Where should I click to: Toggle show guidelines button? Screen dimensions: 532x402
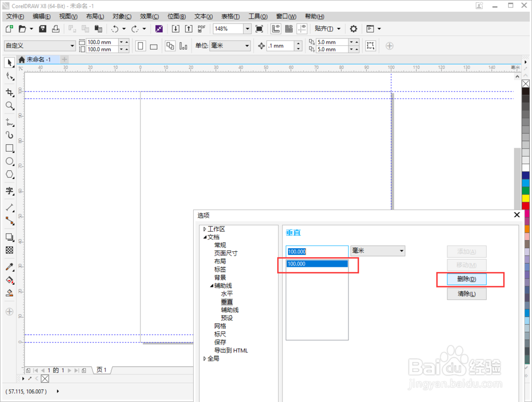[x=302, y=29]
